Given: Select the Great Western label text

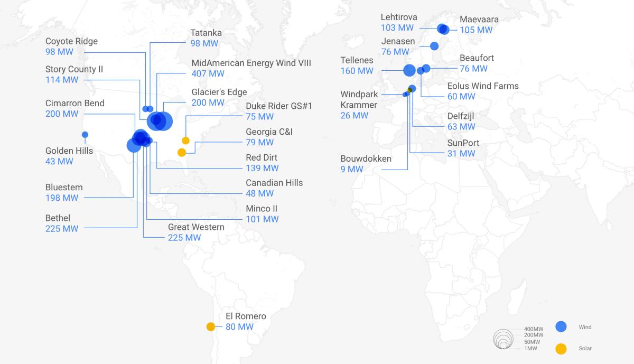Looking at the screenshot, I should point(196,227).
